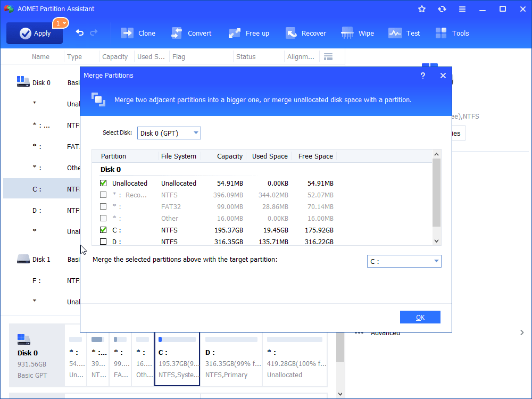Click the D: partition usage bar in disk map

pos(231,339)
